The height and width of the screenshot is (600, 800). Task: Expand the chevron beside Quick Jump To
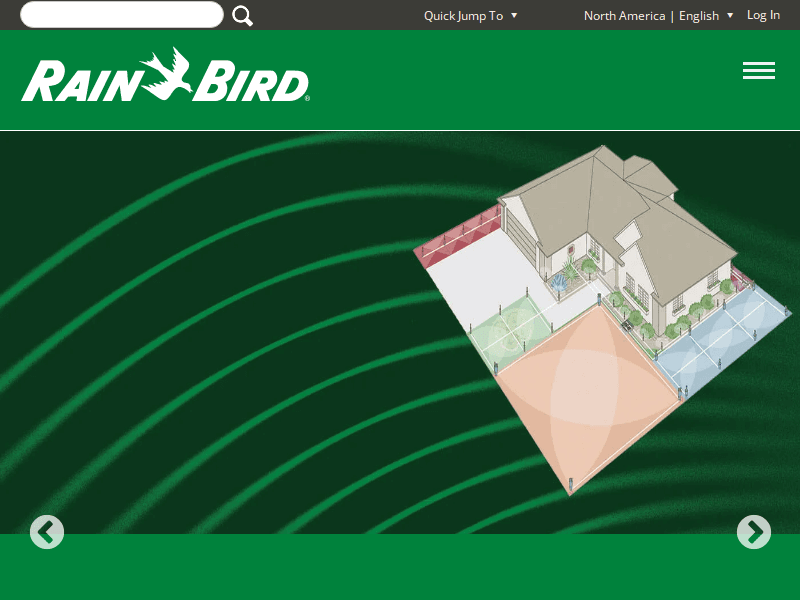[x=513, y=15]
